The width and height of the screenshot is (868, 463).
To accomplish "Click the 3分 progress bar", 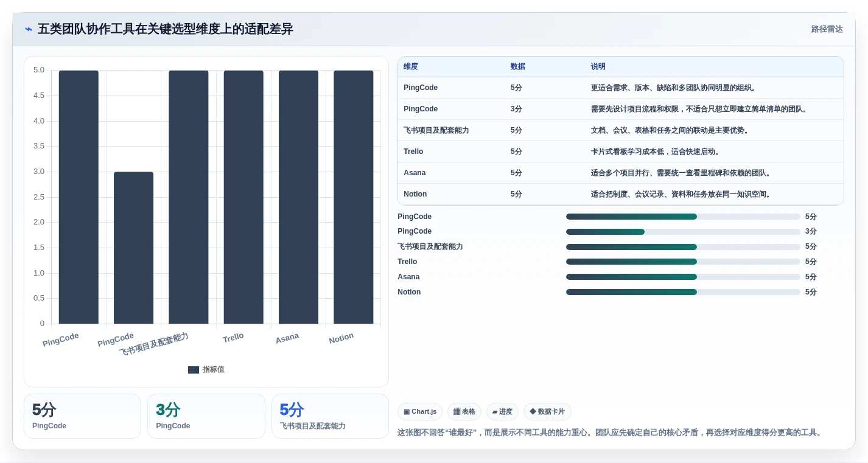I will (683, 232).
